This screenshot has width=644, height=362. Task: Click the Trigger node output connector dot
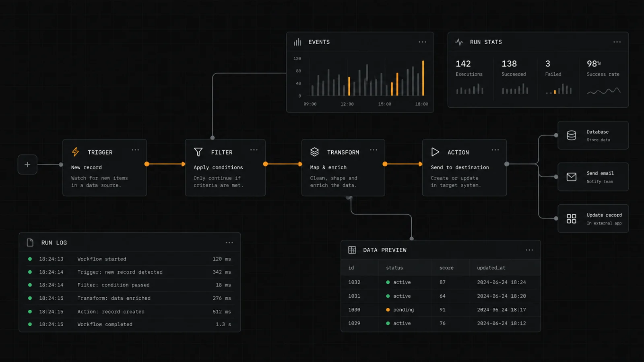pos(147,164)
